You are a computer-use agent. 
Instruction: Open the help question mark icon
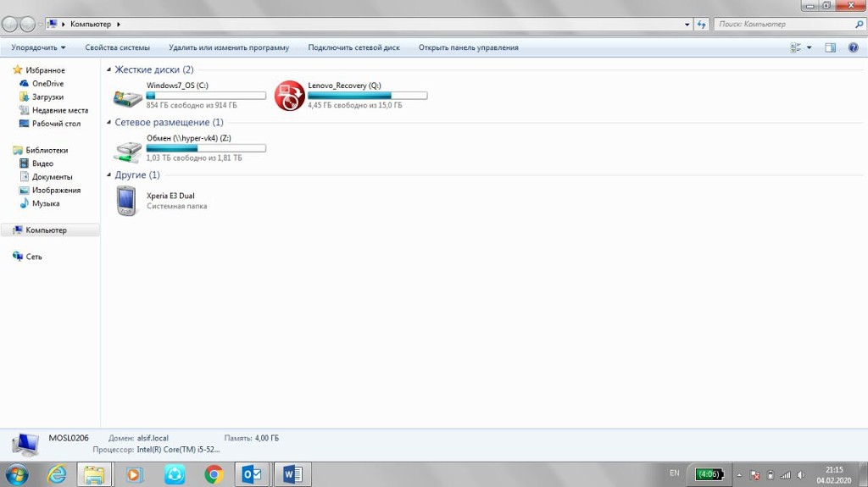[854, 47]
